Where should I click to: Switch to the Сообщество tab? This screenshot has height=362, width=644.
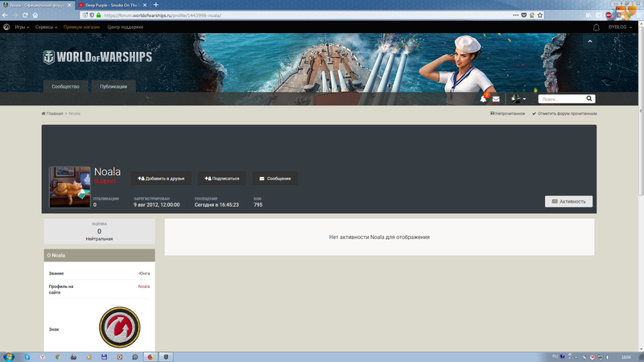click(x=65, y=86)
